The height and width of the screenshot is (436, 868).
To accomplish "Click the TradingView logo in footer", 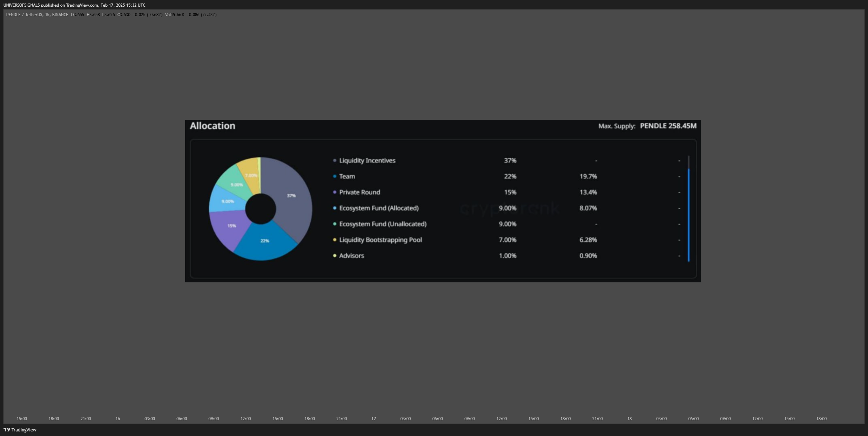I will pyautogui.click(x=20, y=430).
